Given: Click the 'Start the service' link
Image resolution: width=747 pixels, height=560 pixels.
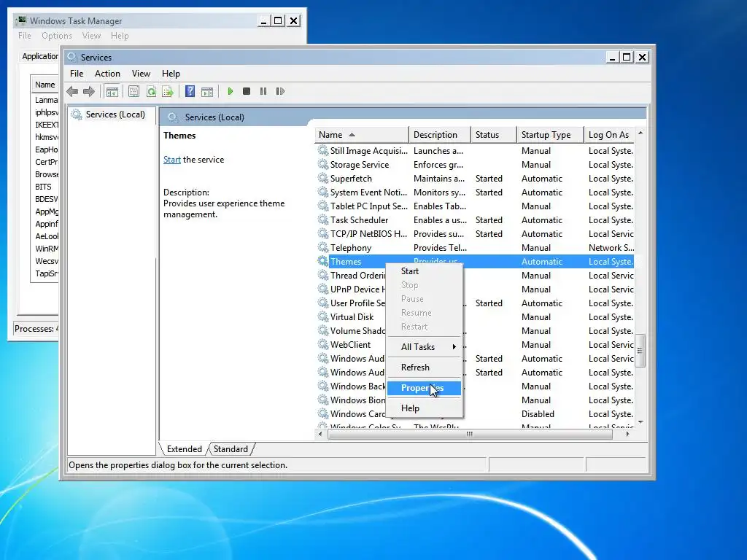Looking at the screenshot, I should click(x=172, y=160).
